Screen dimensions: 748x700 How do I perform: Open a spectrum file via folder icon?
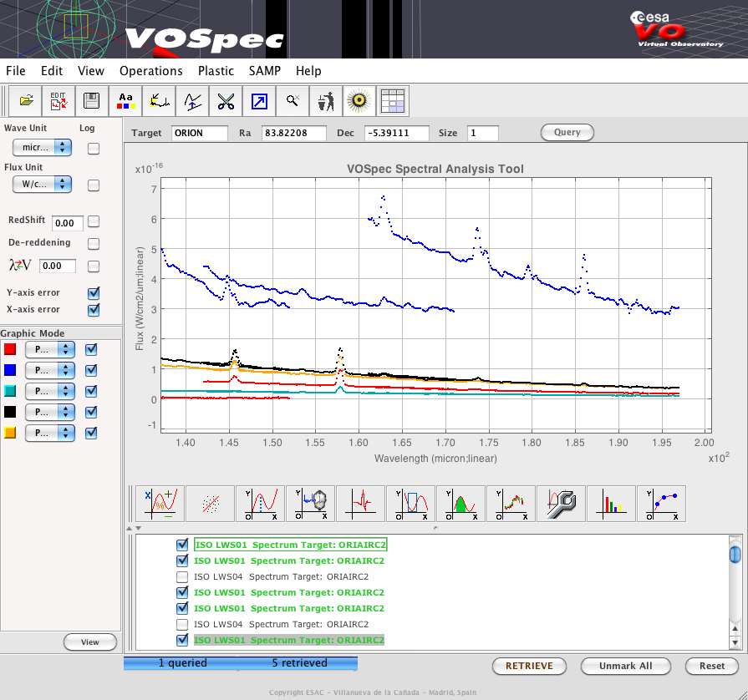pos(26,101)
